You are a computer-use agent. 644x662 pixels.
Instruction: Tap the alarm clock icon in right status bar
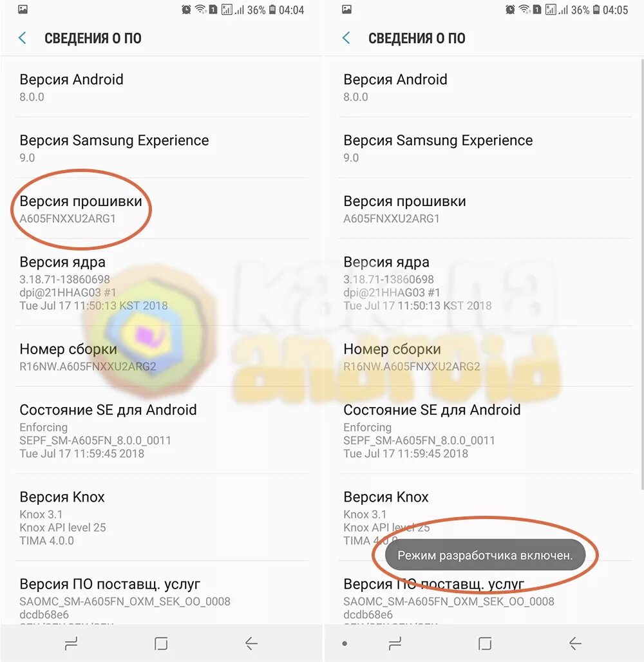pyautogui.click(x=510, y=9)
